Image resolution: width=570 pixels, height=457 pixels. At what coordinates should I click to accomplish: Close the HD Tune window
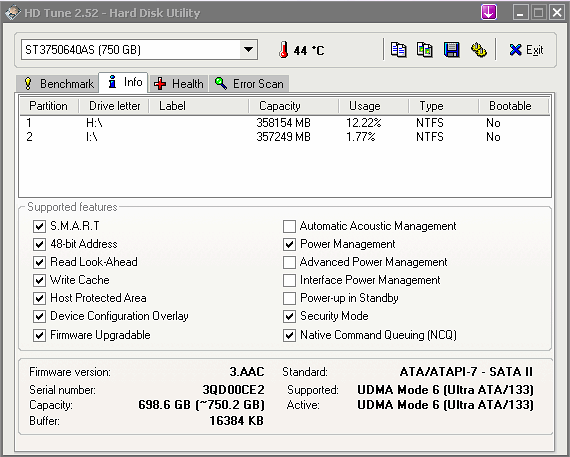tap(557, 12)
